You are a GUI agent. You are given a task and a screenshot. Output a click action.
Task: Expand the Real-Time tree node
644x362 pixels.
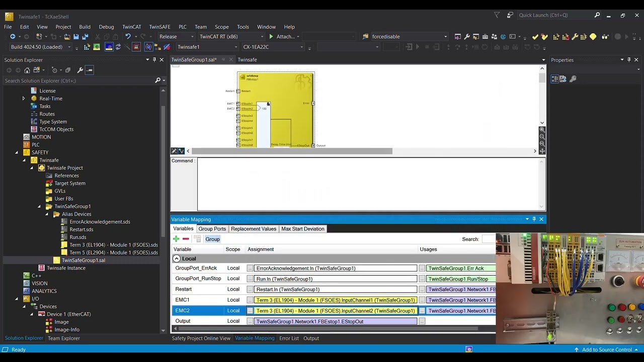(x=24, y=99)
